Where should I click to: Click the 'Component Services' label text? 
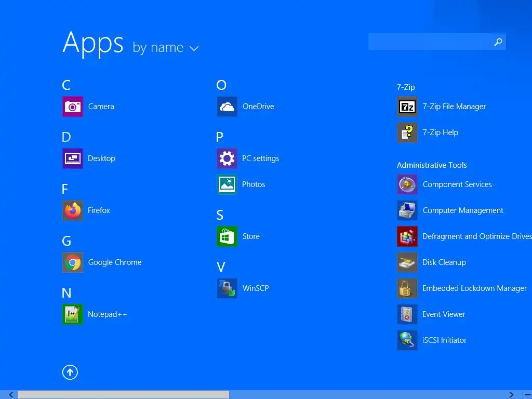(x=457, y=184)
